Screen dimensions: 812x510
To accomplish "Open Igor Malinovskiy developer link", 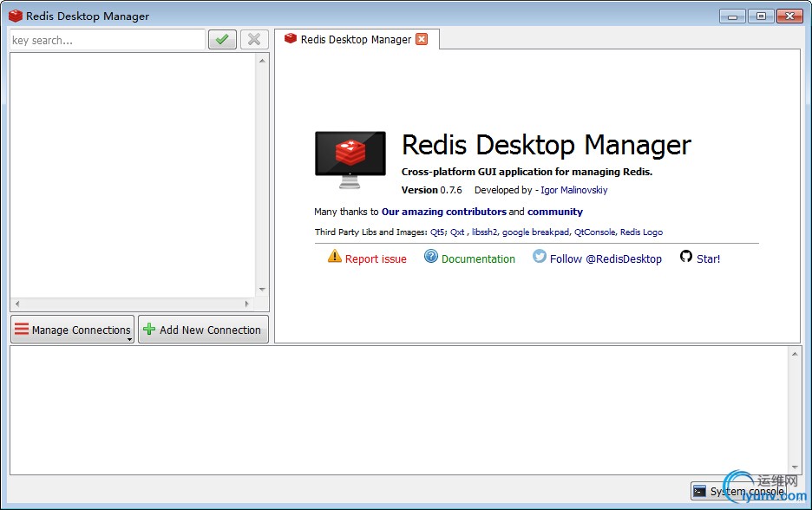I will [x=573, y=190].
